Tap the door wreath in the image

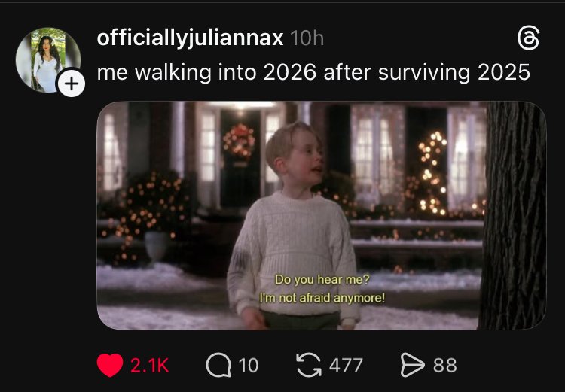(x=239, y=141)
